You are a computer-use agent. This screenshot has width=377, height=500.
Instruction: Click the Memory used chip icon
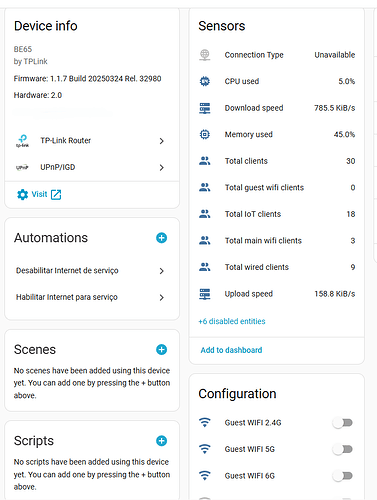(x=205, y=134)
